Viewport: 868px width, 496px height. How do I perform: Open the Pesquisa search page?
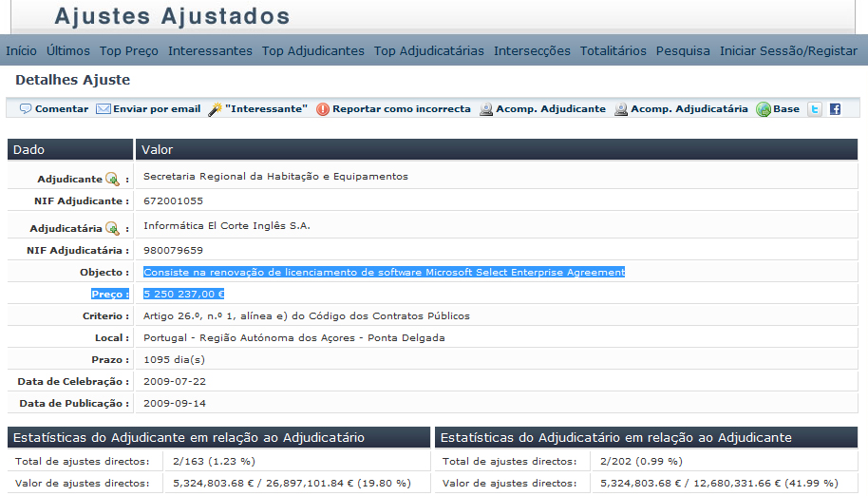pyautogui.click(x=683, y=50)
